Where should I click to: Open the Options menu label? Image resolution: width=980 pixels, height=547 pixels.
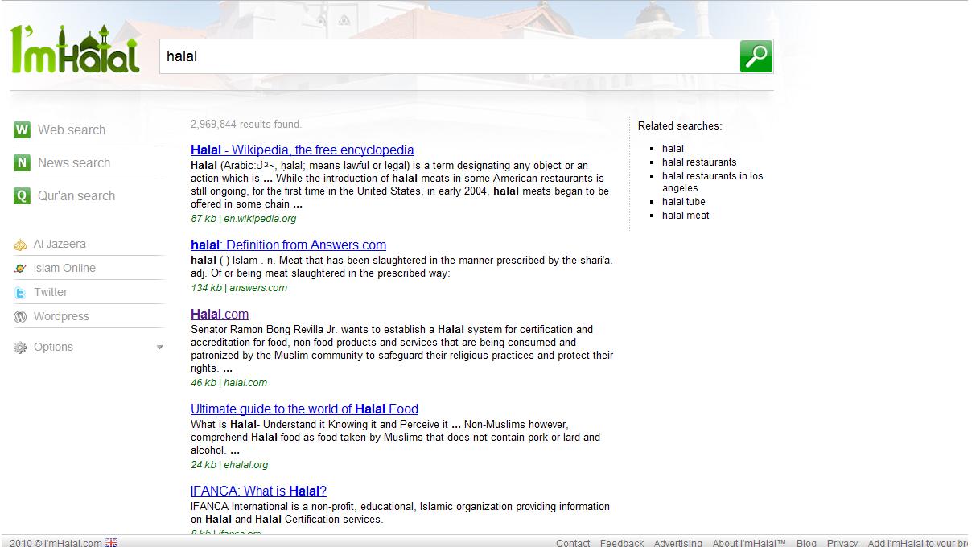pyautogui.click(x=53, y=347)
